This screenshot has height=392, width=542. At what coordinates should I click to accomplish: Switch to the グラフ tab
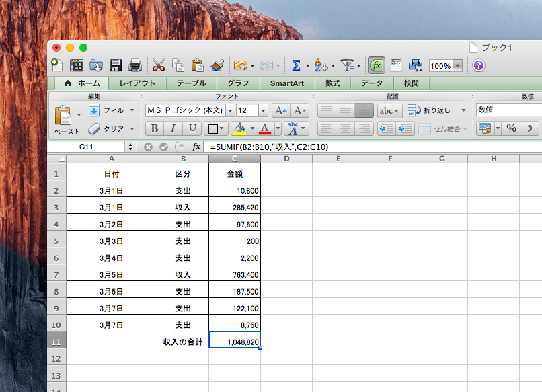(x=238, y=83)
